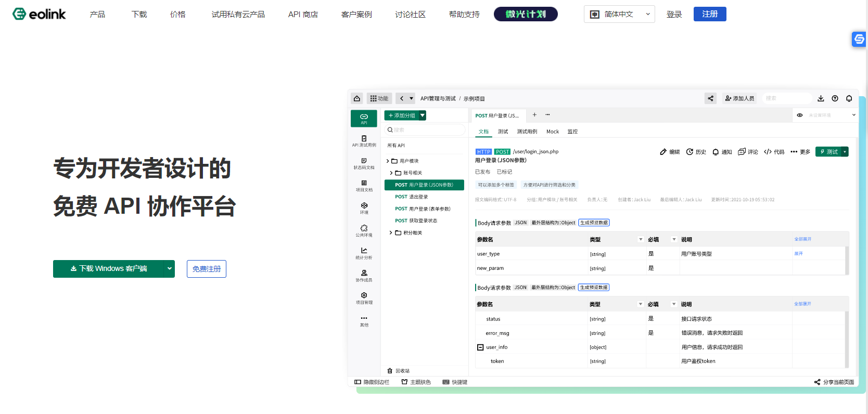Open 其他 more options in the sidebar
Viewport: 868px width, 414px height.
click(x=364, y=321)
